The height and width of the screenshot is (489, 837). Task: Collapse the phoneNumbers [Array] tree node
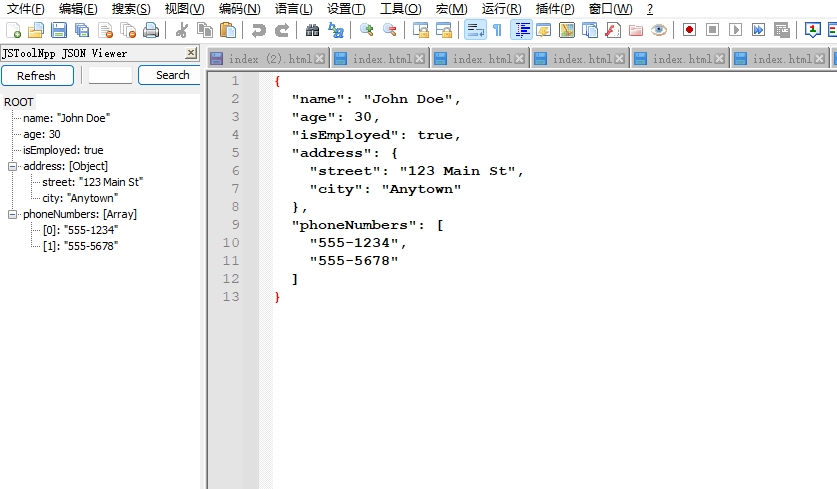[x=12, y=215]
